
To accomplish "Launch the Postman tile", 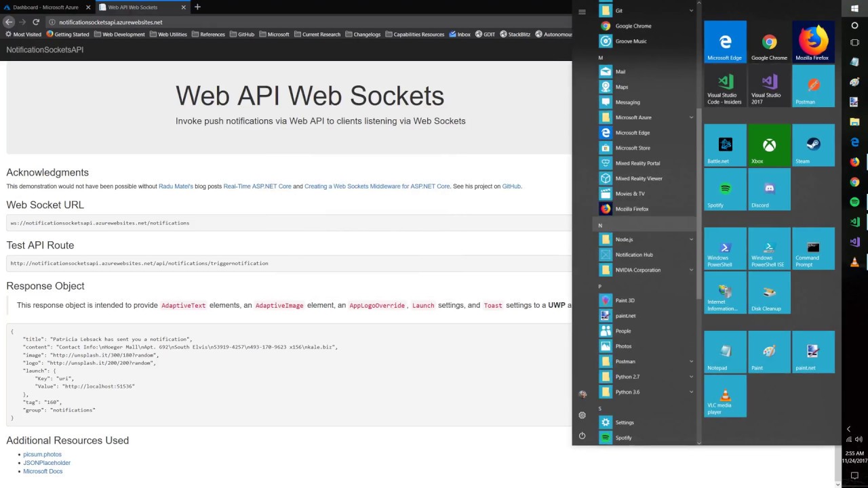I will pos(813,85).
